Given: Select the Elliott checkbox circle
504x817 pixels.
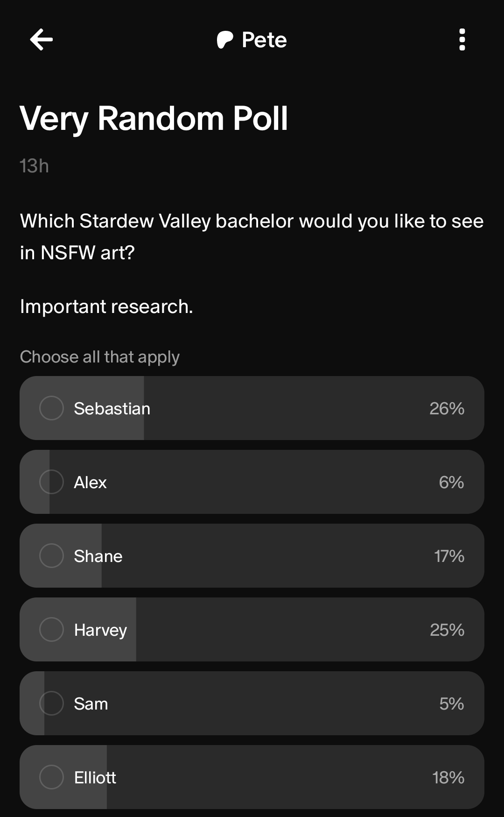Looking at the screenshot, I should click(x=51, y=777).
